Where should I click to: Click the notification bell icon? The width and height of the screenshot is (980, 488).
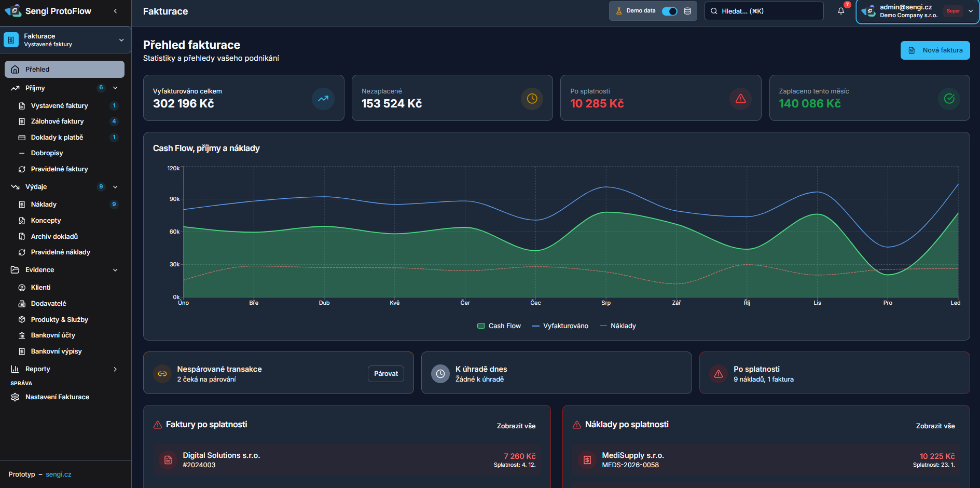840,11
